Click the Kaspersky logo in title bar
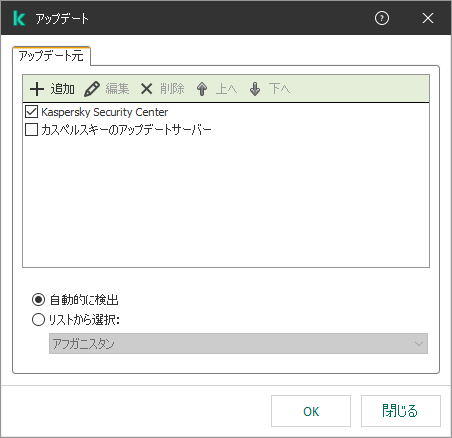 19,18
